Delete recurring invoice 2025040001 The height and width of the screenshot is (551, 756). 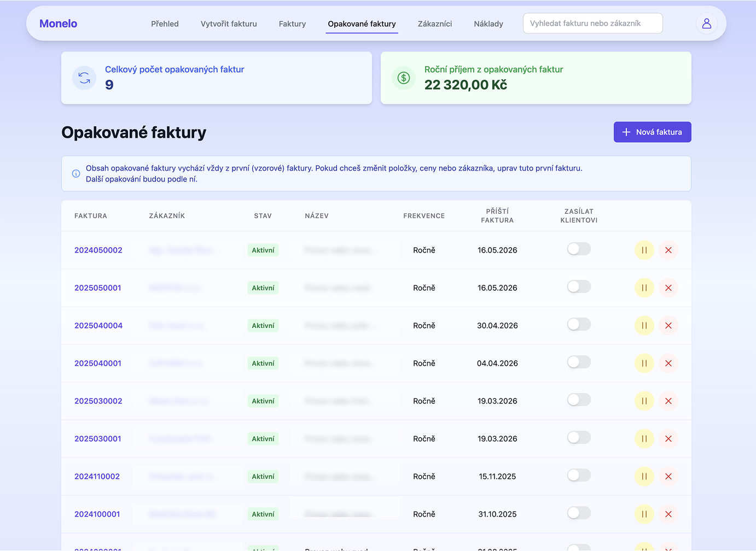(668, 364)
